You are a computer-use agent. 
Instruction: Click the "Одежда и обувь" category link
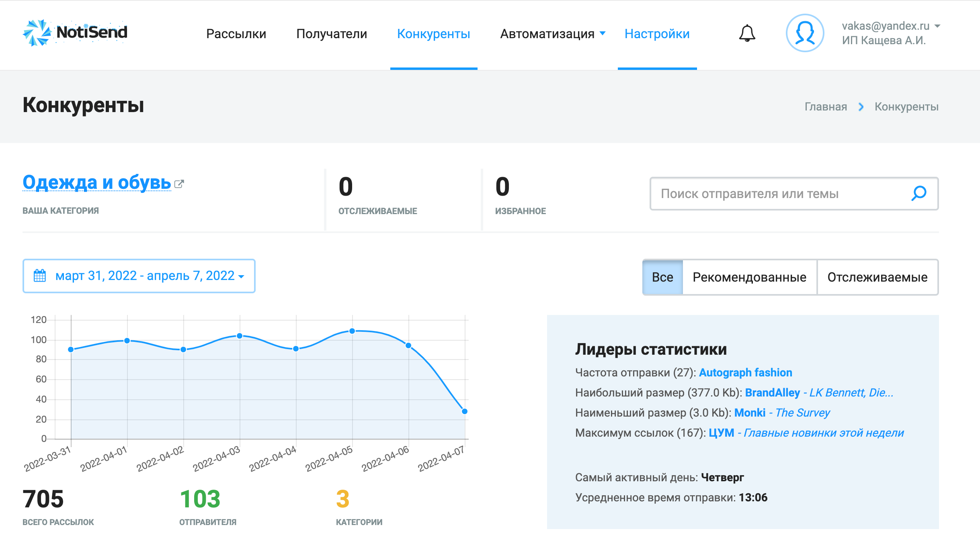[x=97, y=182]
